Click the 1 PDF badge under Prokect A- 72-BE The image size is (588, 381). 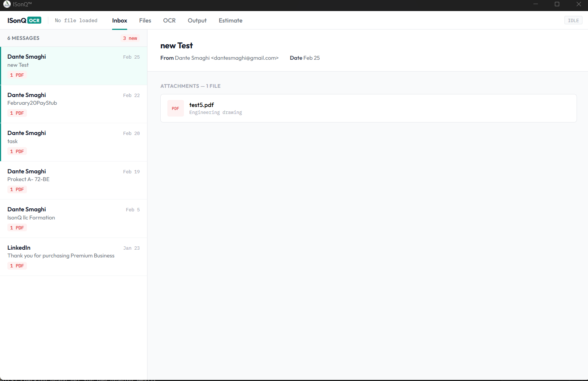(x=17, y=190)
